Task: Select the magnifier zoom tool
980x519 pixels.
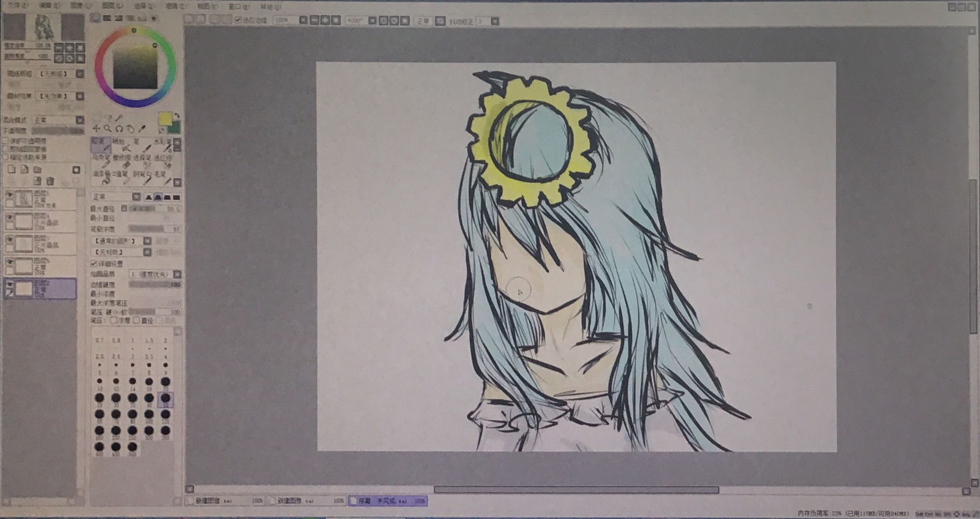Action: click(107, 129)
